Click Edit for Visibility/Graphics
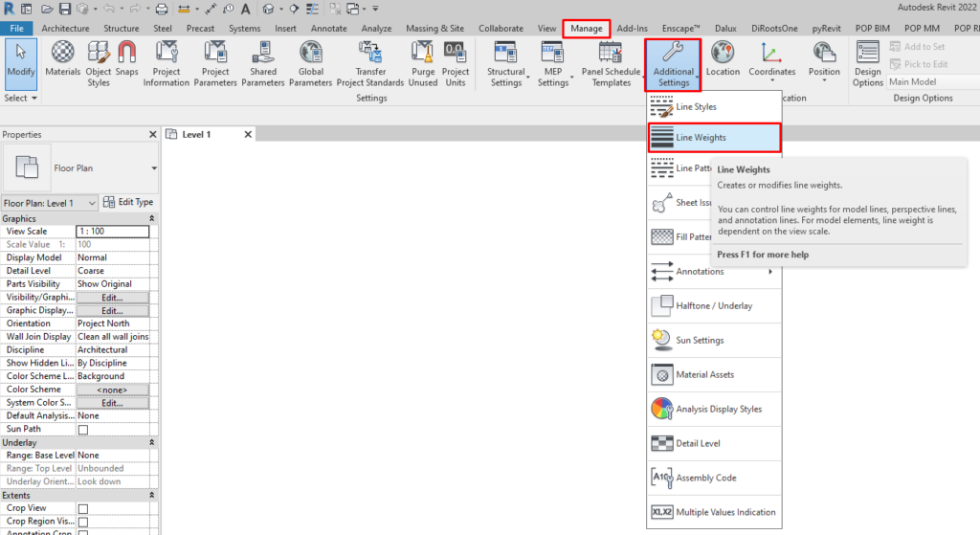Viewport: 980px width, 535px height. 112,298
